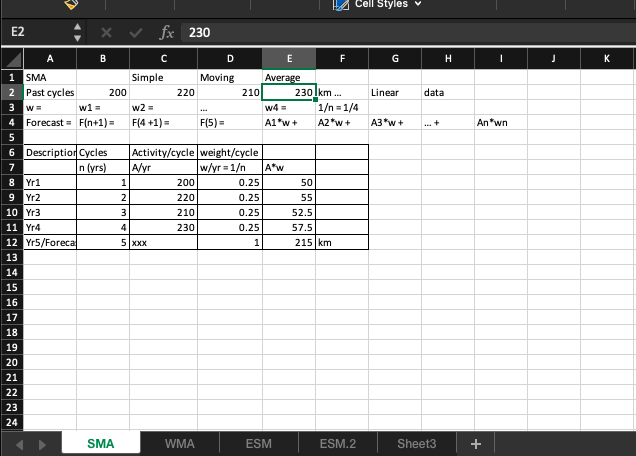Switch to the WMA sheet tab

click(180, 444)
